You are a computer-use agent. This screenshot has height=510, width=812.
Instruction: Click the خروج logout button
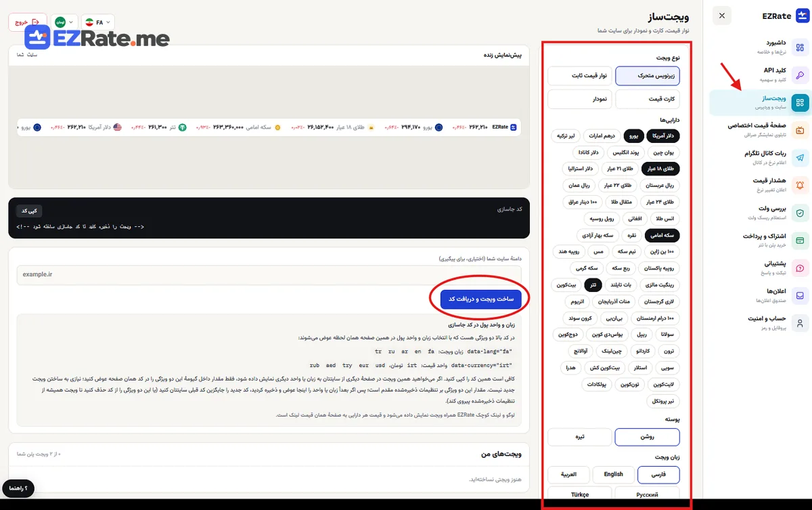tap(28, 22)
